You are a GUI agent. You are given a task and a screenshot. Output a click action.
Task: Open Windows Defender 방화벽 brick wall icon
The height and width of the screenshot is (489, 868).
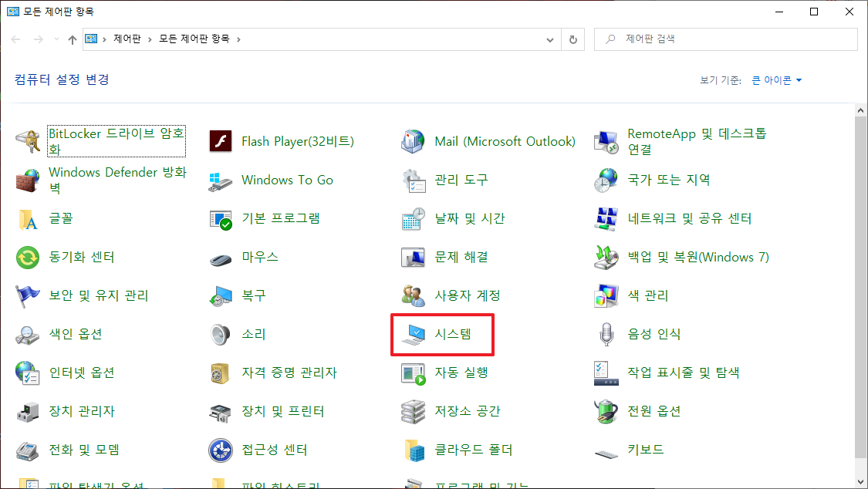point(28,180)
